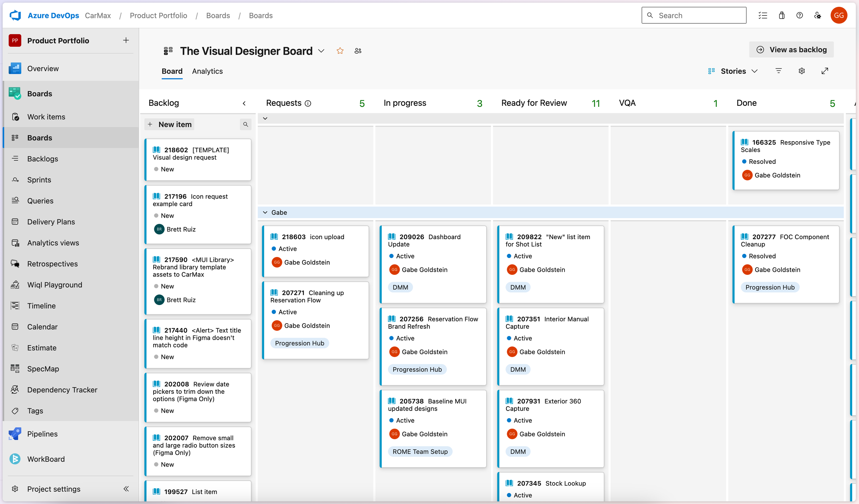The image size is (859, 504).
Task: Collapse the Gabe swimlane
Action: [x=265, y=212]
